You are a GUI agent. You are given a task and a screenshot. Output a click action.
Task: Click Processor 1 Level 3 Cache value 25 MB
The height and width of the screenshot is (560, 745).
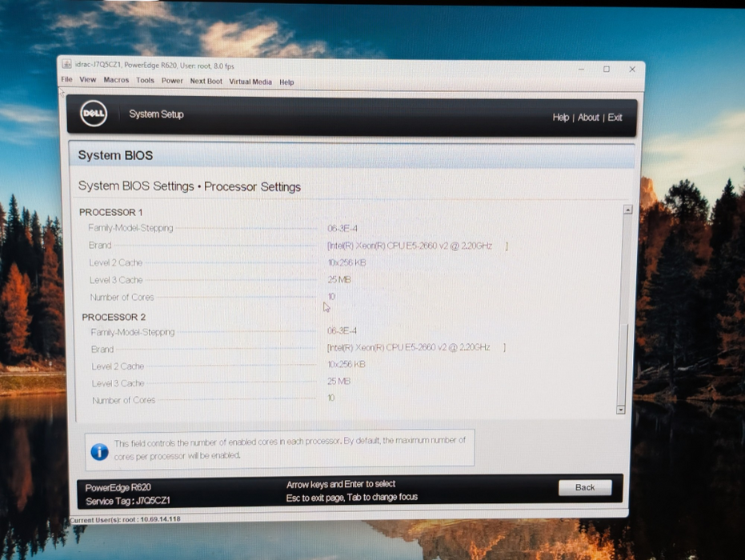pyautogui.click(x=339, y=280)
